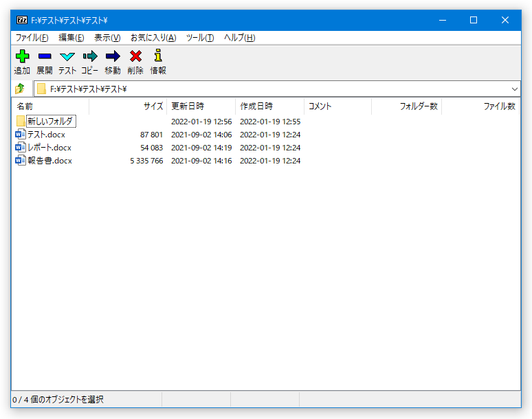Click the Word icon of 報告書.docx

pyautogui.click(x=21, y=160)
